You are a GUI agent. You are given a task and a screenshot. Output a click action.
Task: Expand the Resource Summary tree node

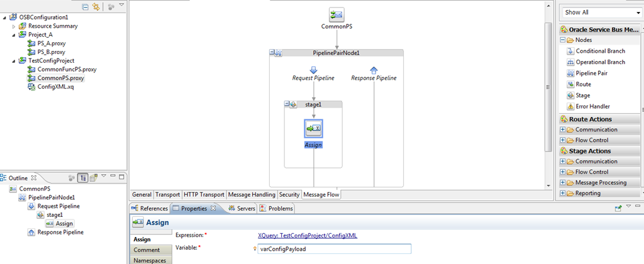(x=14, y=26)
